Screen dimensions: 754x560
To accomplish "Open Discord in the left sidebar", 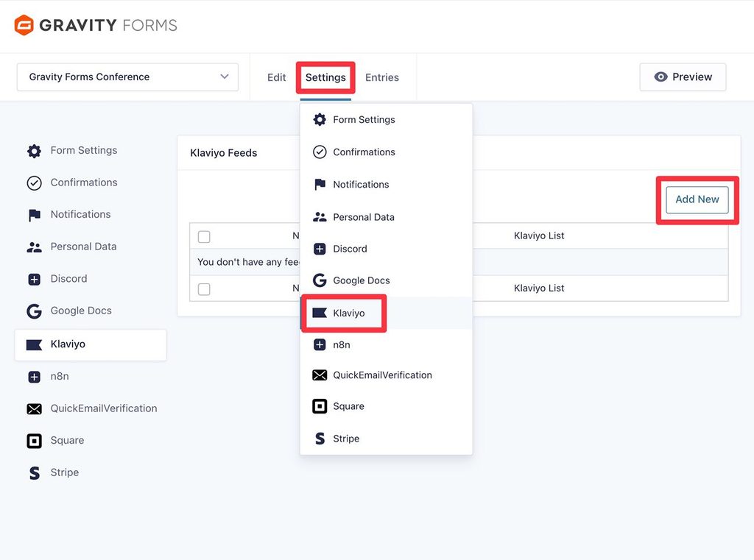I will [x=91, y=280].
